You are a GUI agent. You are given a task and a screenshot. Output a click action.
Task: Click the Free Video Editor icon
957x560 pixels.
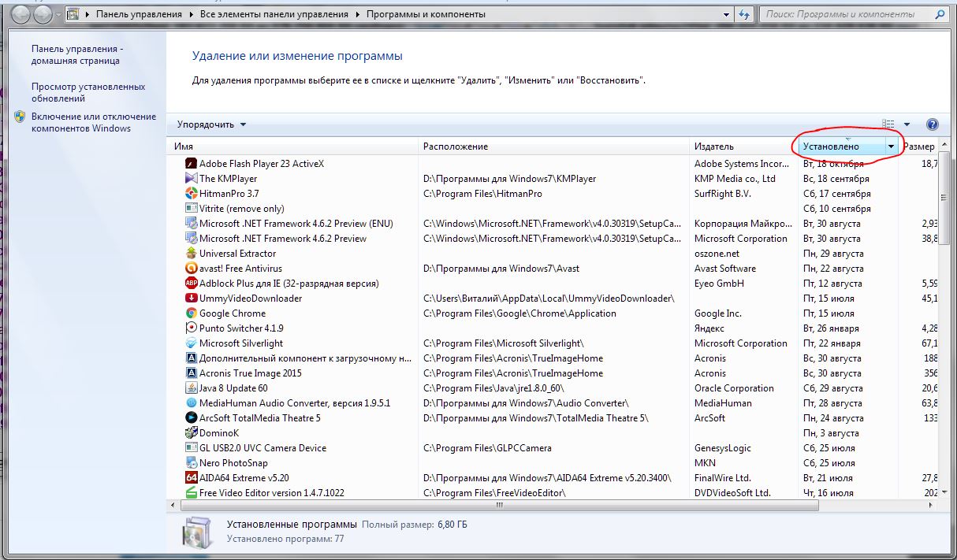pos(191,493)
